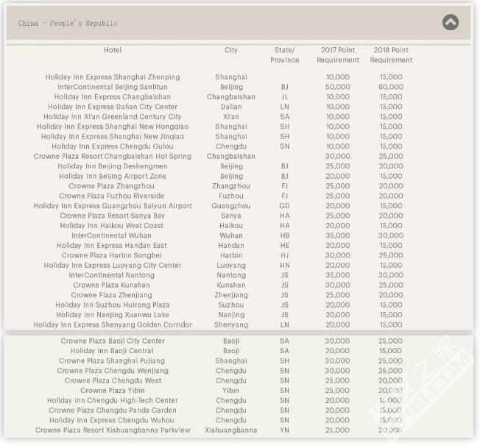Select the Hotel column header
This screenshot has height=448, width=480.
[x=113, y=50]
